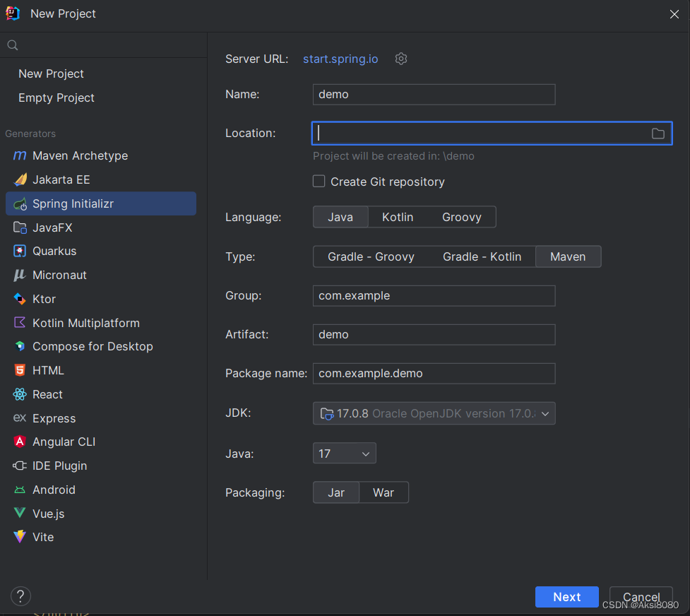
Task: Open help with question mark button
Action: click(x=20, y=596)
